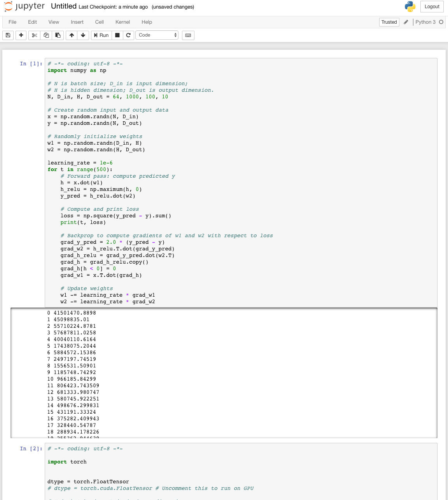The height and width of the screenshot is (500, 448).
Task: Click the 'grad_h[h < 0] = 0' line
Action: 88,269
